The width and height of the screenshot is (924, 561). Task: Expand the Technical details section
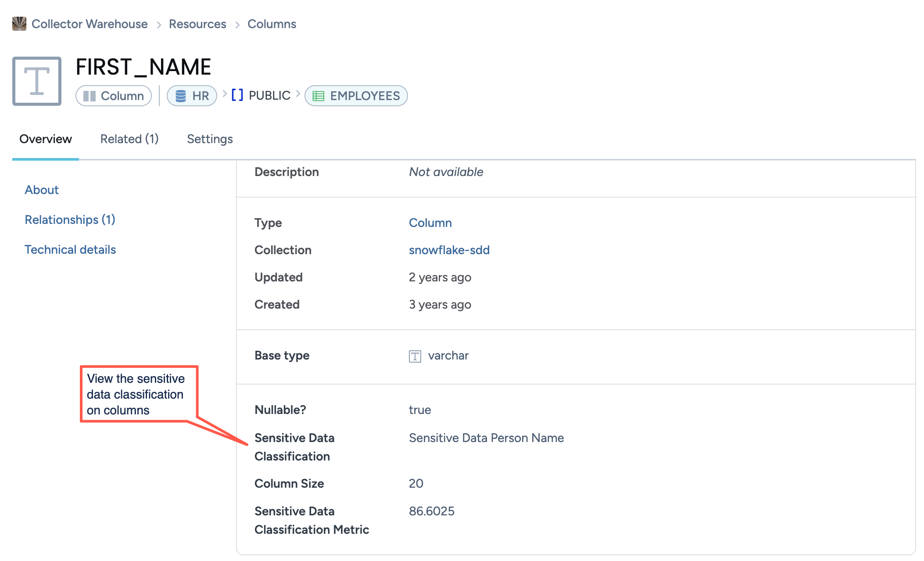(x=70, y=249)
